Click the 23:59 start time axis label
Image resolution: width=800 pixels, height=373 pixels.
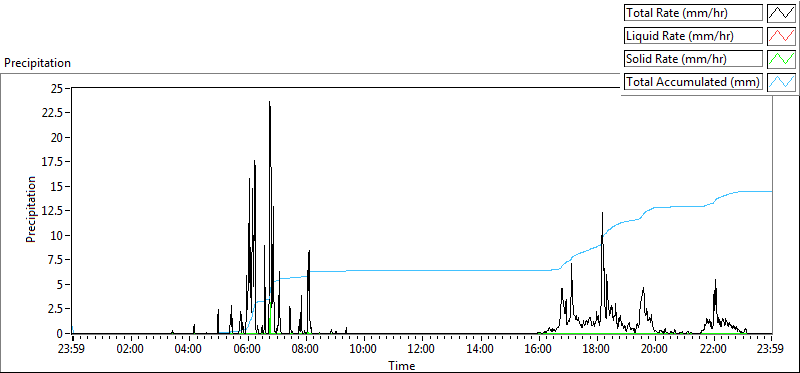73,350
